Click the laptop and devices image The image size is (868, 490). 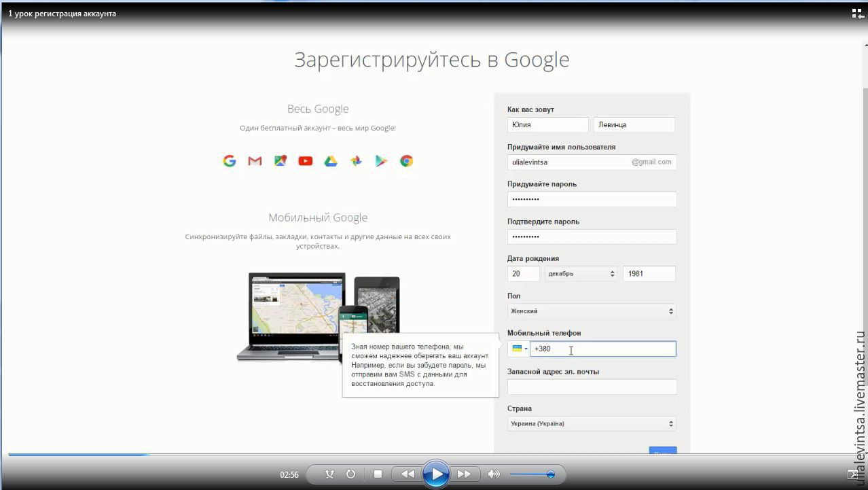coord(318,317)
